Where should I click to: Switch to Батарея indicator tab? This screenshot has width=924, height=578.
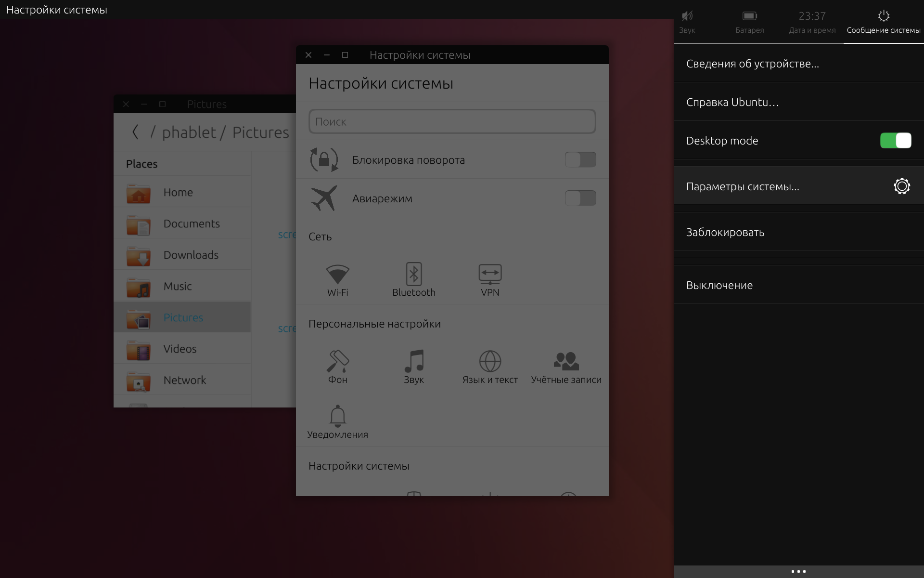pyautogui.click(x=749, y=22)
